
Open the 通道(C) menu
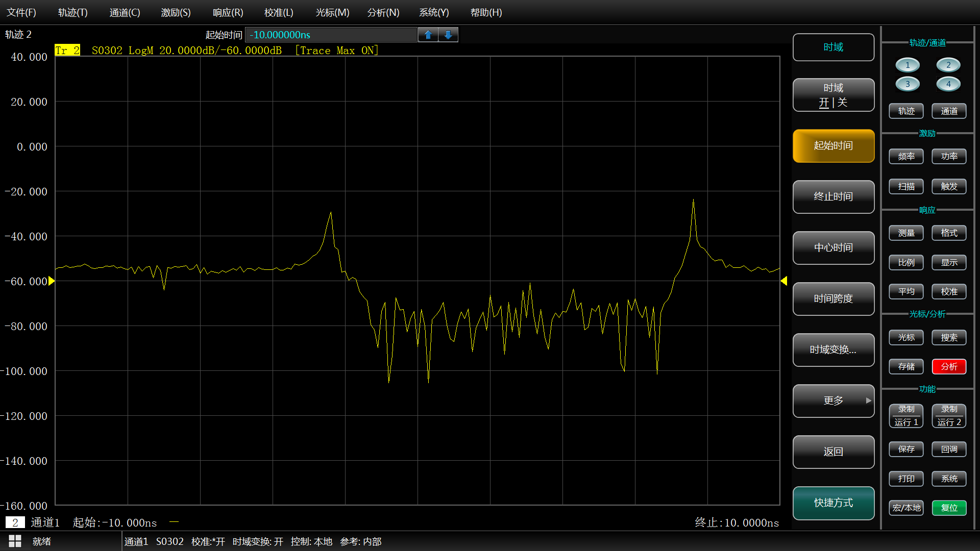(x=125, y=12)
